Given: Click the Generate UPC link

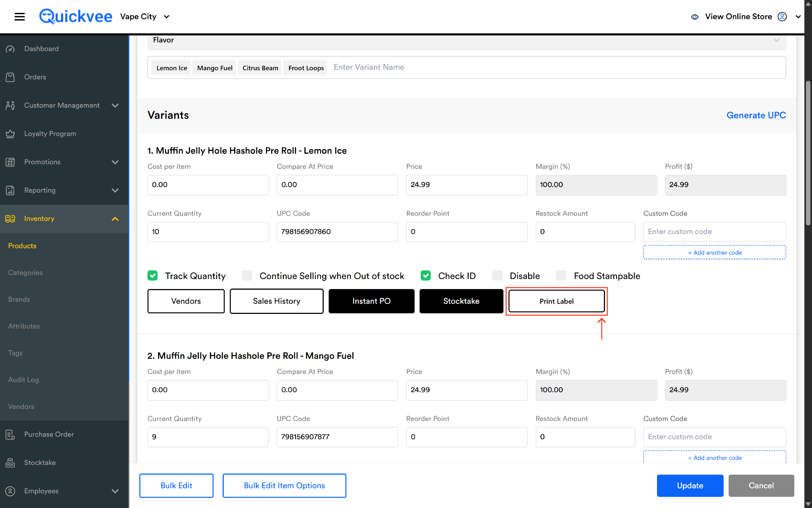Looking at the screenshot, I should coord(756,115).
